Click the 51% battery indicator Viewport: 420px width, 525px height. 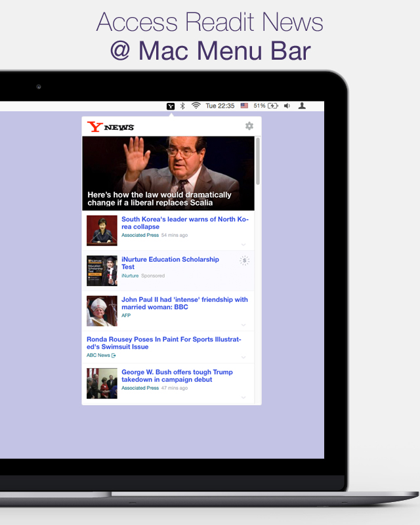pyautogui.click(x=266, y=106)
